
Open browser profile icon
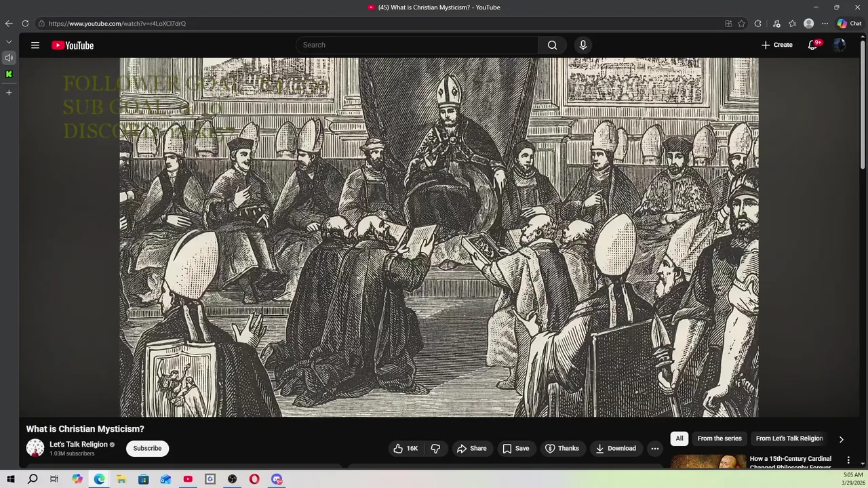808,24
